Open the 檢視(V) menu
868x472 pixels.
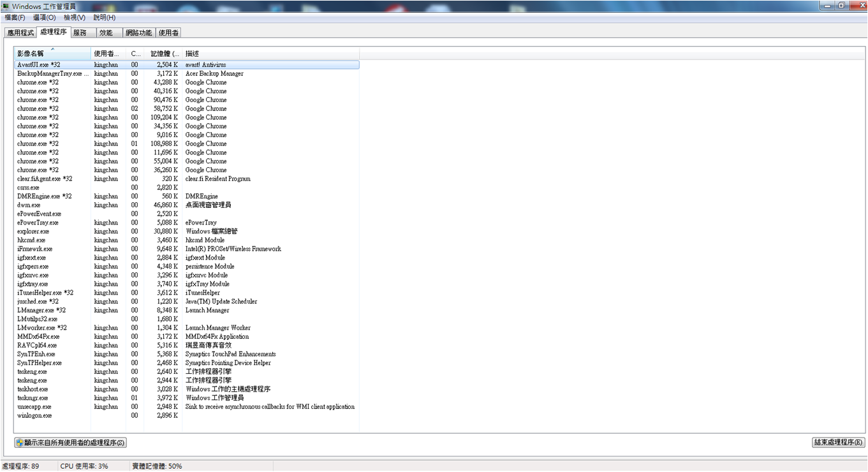[75, 18]
